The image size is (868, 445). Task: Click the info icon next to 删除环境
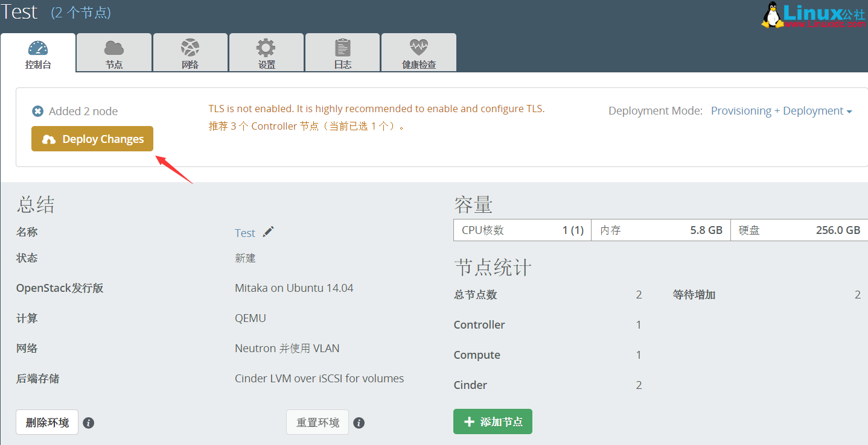[88, 422]
